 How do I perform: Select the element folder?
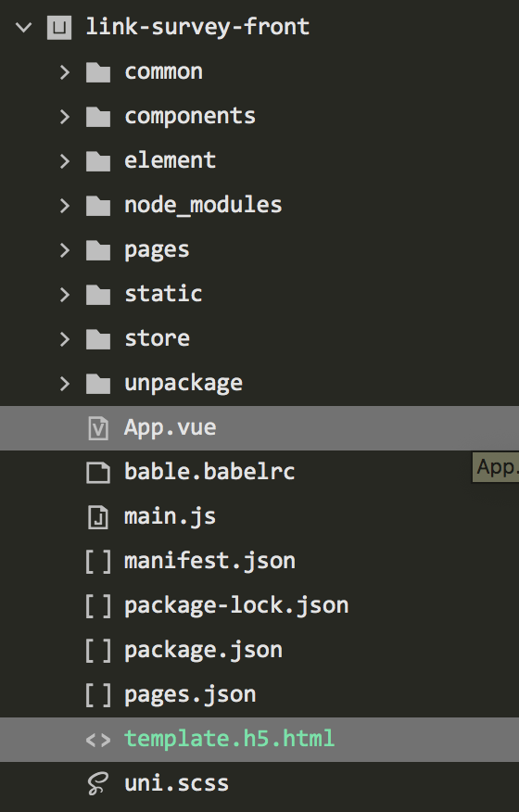[x=170, y=160]
